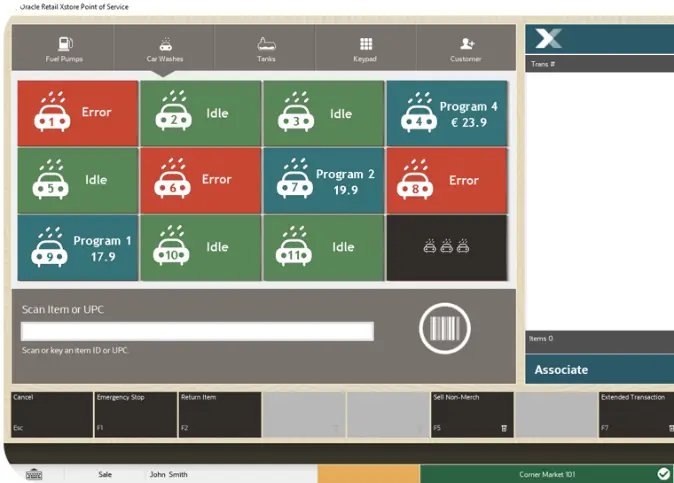Select the Customer tab
The image size is (674, 483).
(x=466, y=49)
